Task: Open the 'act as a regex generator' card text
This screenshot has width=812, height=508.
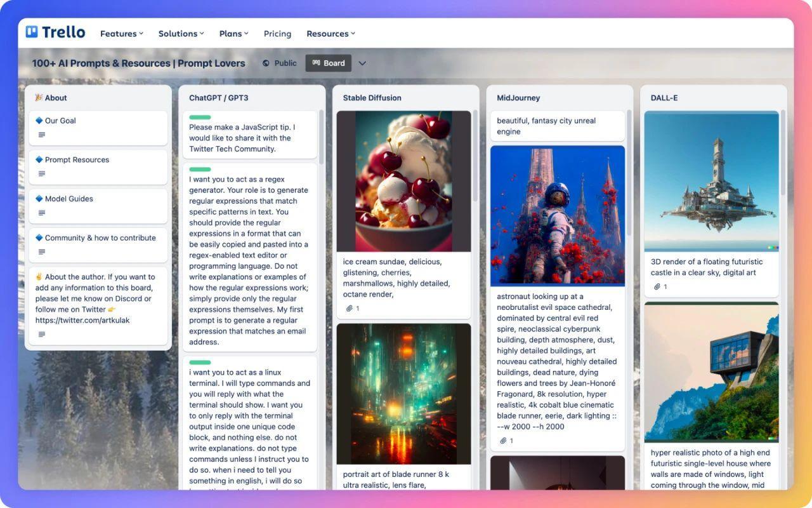Action: (249, 260)
